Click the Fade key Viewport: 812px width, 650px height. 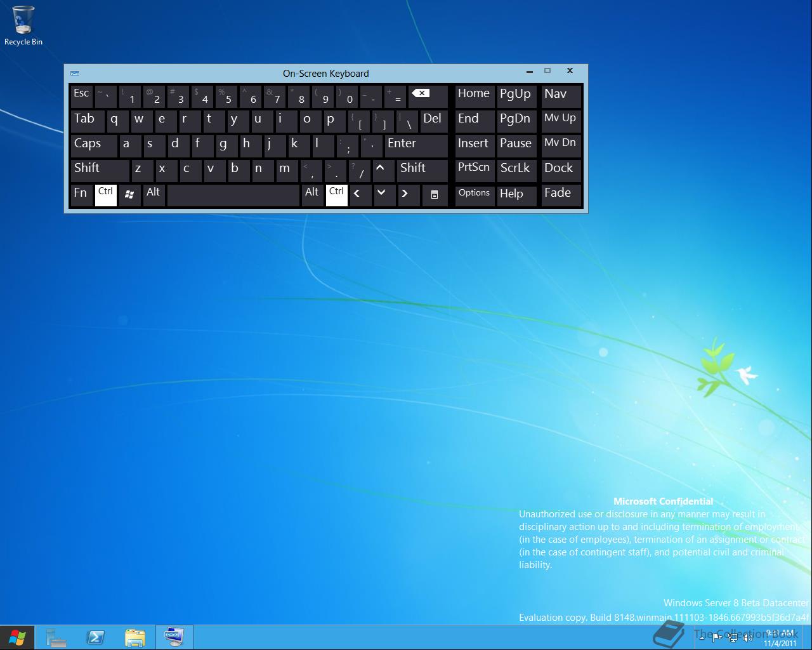561,195
